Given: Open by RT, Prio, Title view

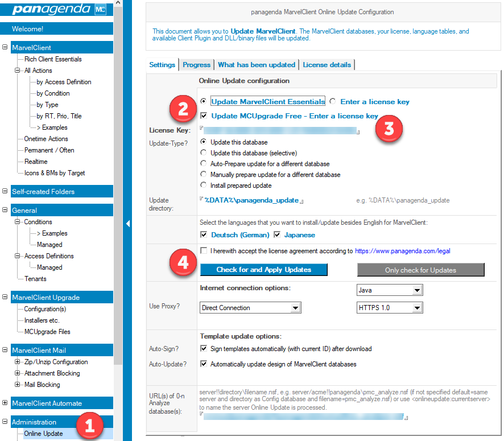Looking at the screenshot, I should [59, 116].
